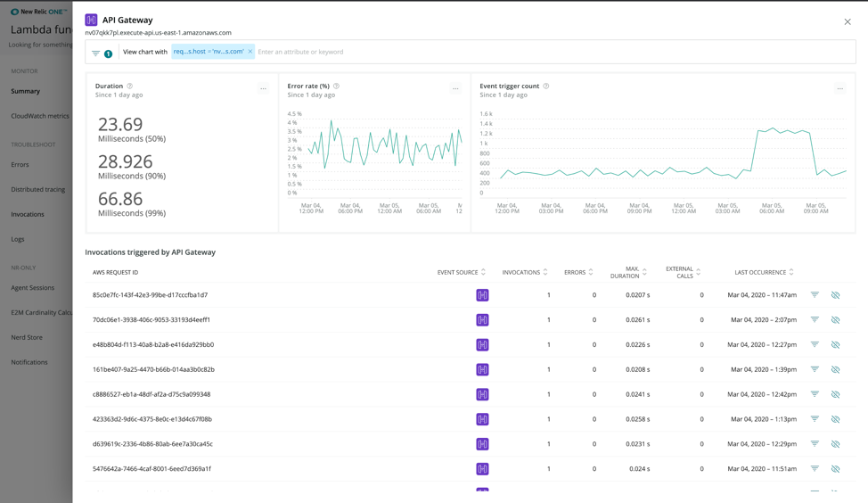Open the filter icon in the search bar
This screenshot has height=503, width=868.
point(95,54)
